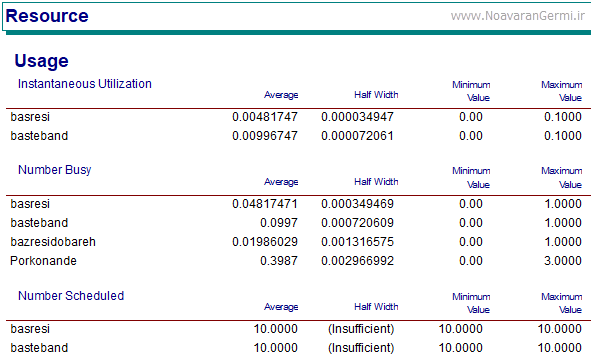Image resolution: width=591 pixels, height=364 pixels.
Task: Select basteband row label under Number Scheduled
Action: [x=39, y=348]
